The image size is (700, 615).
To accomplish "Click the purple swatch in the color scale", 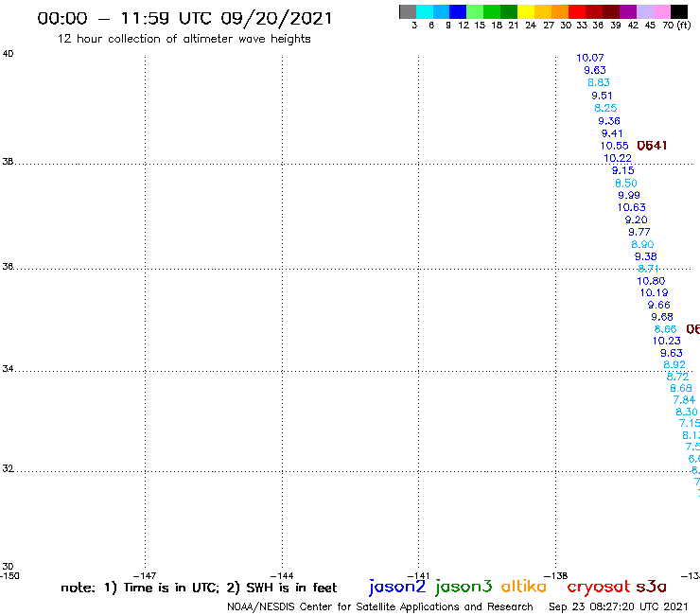I will [628, 12].
